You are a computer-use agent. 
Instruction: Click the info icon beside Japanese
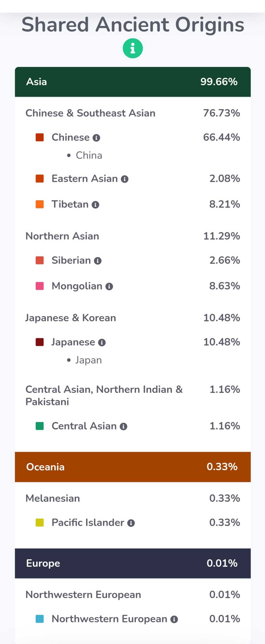coord(102,342)
